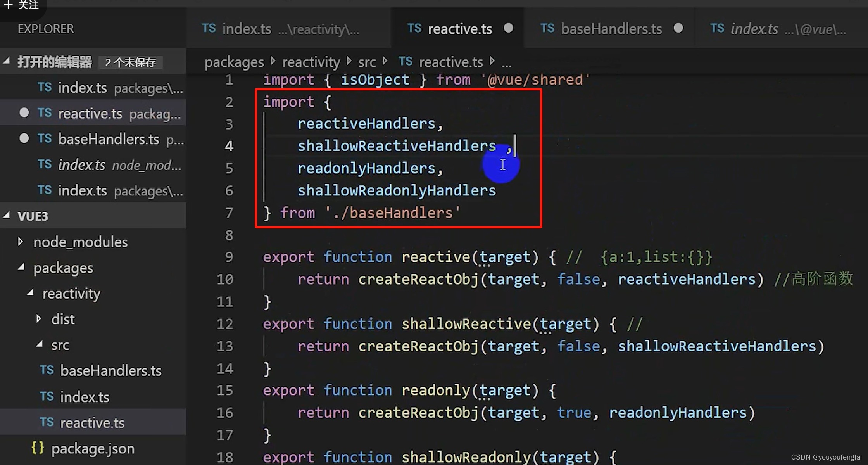Click the reactive.ts breadcrumb

[451, 62]
